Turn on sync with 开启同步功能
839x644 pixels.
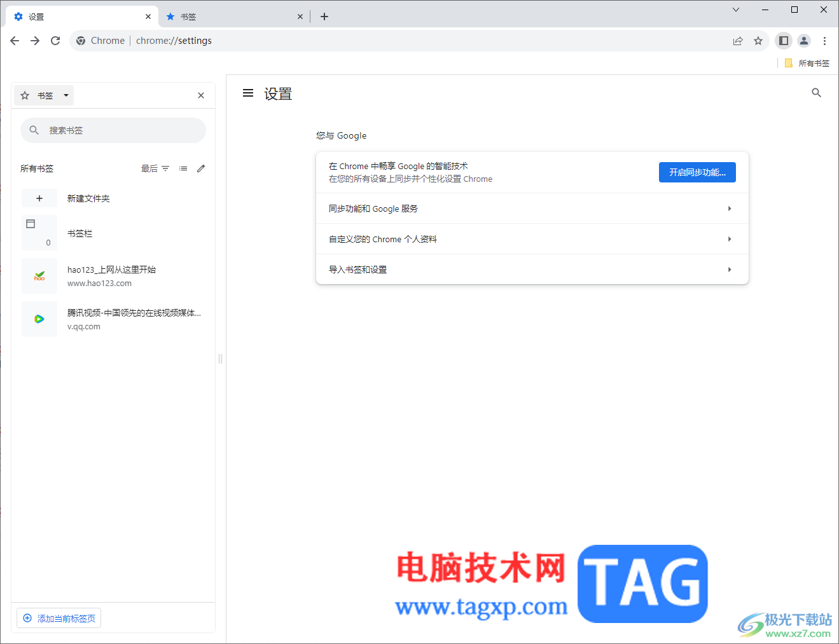(697, 172)
